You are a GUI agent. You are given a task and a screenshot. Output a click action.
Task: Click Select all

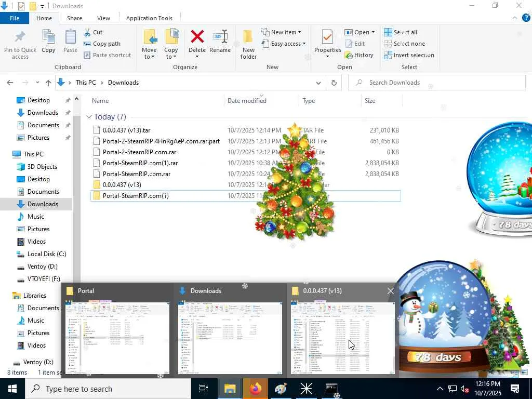pos(401,32)
